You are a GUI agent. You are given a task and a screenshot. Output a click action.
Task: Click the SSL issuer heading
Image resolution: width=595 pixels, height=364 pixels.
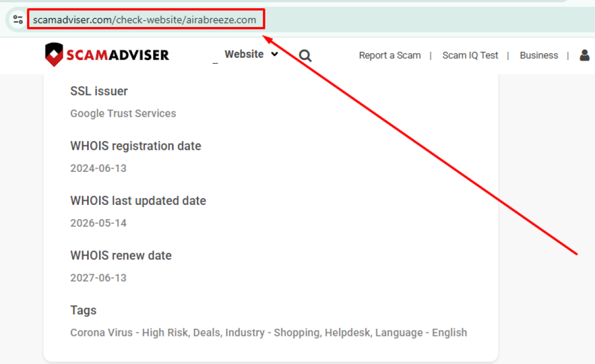(x=99, y=91)
